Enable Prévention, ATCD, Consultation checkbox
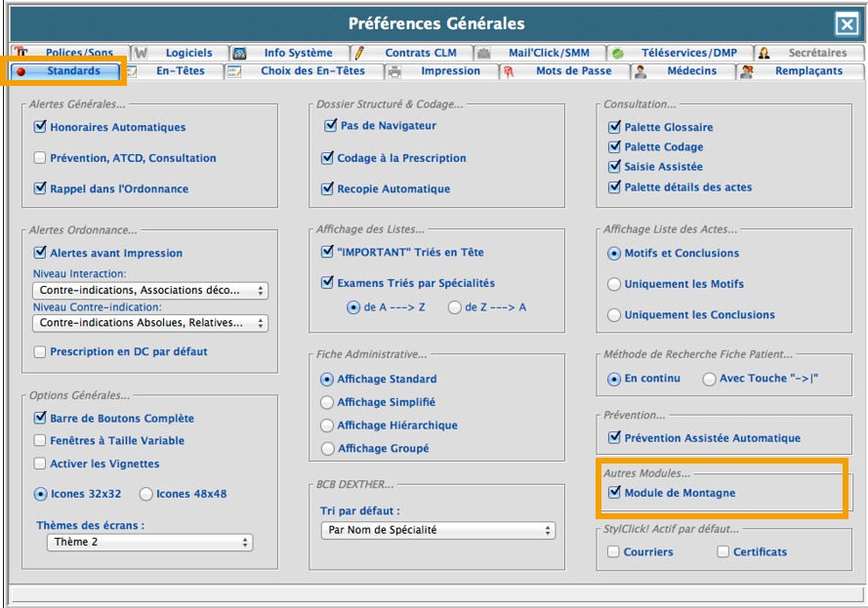Viewport: 868px width, 608px height. point(40,158)
